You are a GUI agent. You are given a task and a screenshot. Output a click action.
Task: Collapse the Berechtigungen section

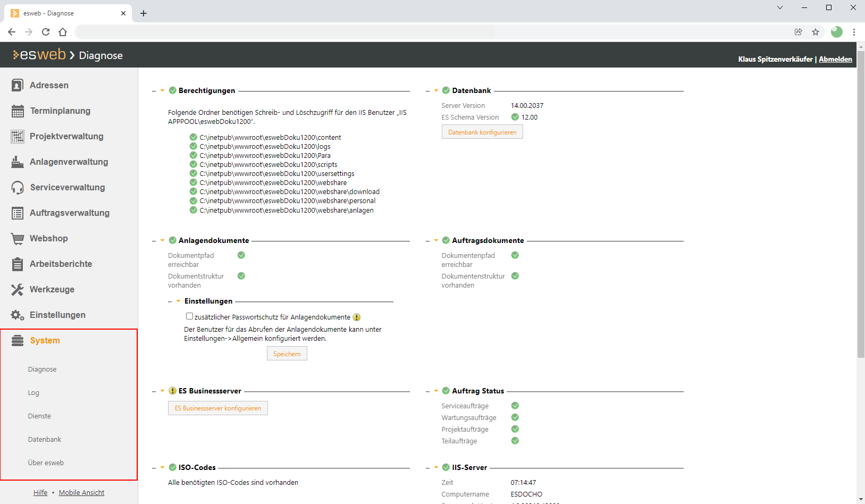[x=163, y=91]
